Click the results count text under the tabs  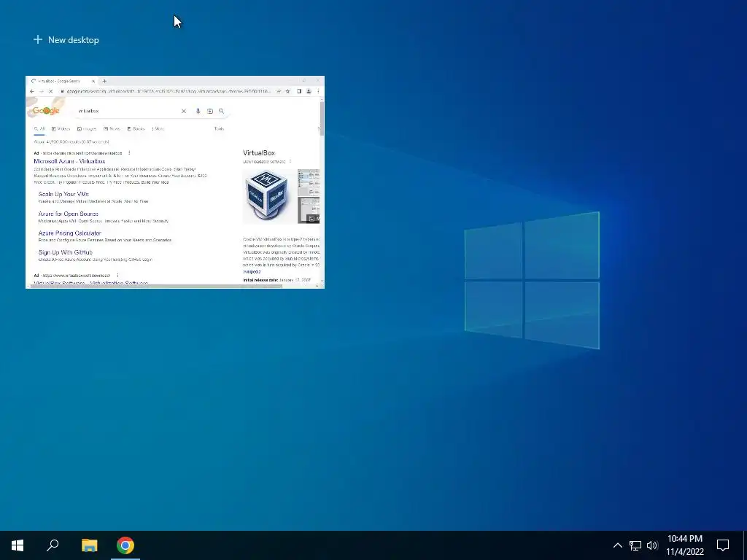coord(71,142)
